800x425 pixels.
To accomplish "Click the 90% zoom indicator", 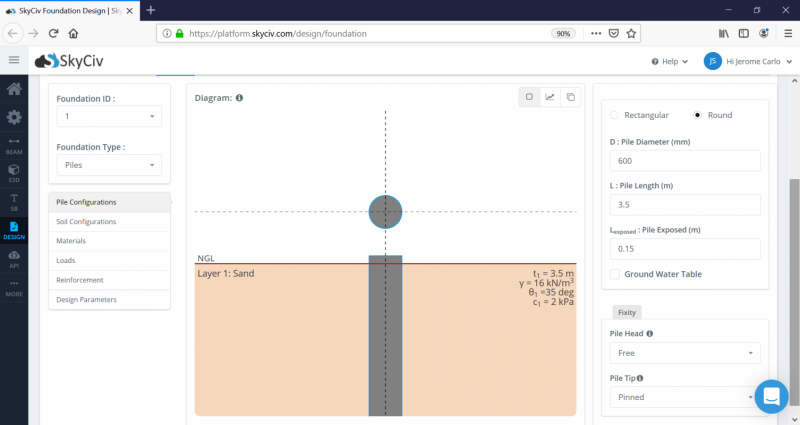I will (563, 34).
